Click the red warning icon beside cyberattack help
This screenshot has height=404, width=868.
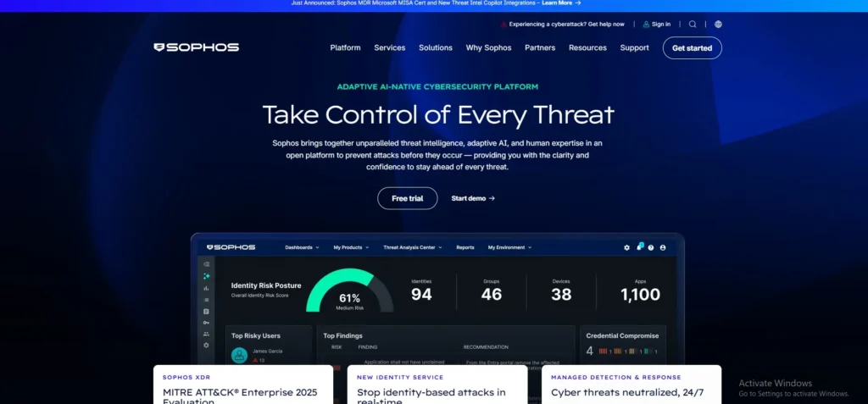pos(504,25)
